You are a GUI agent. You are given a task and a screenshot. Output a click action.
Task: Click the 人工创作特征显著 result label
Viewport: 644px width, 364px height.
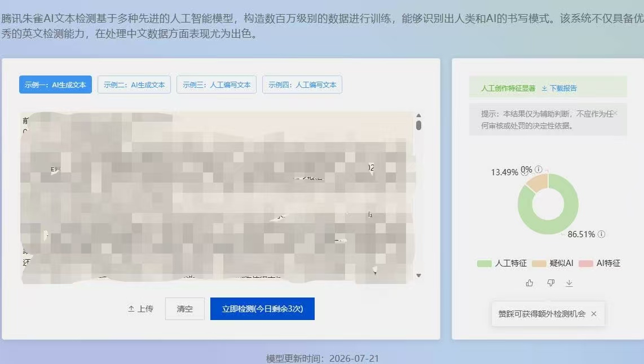tap(508, 88)
